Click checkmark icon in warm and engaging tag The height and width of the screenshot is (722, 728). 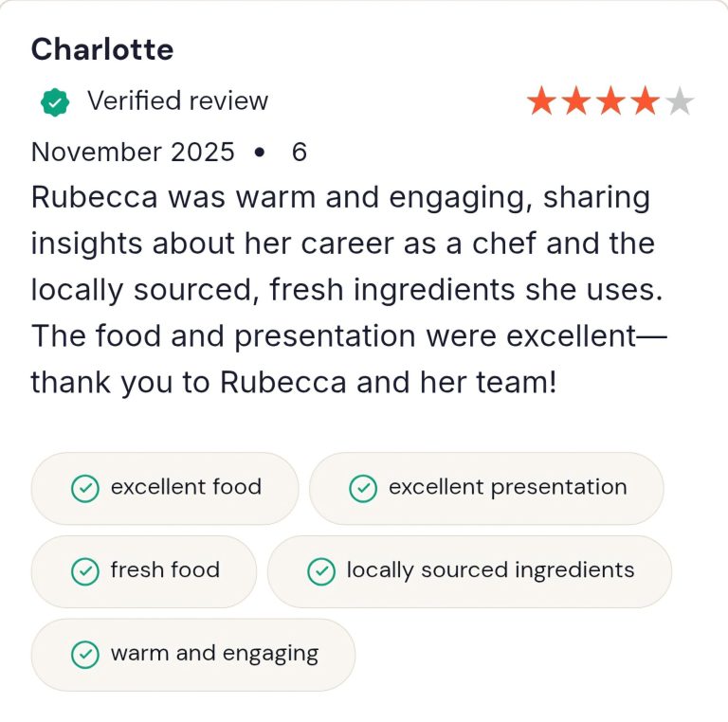[x=85, y=655]
